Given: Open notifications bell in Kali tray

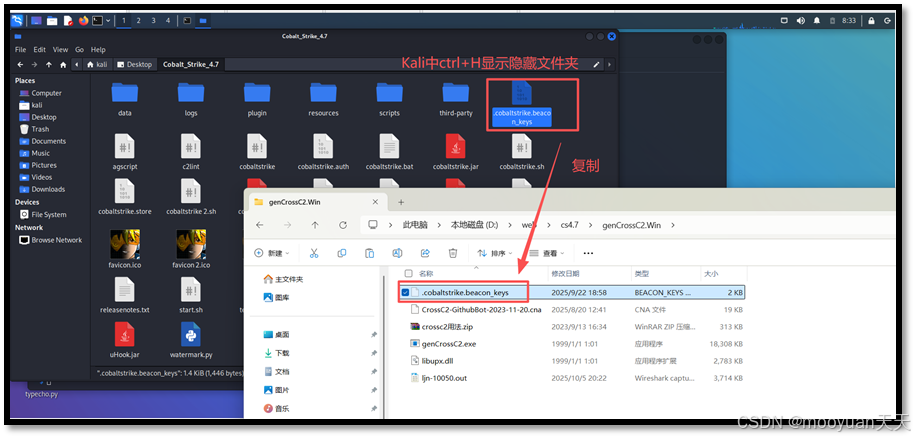Looking at the screenshot, I should (817, 20).
